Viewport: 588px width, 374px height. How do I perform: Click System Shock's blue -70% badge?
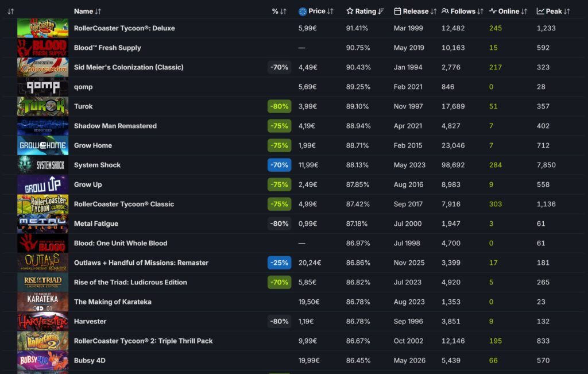click(280, 165)
